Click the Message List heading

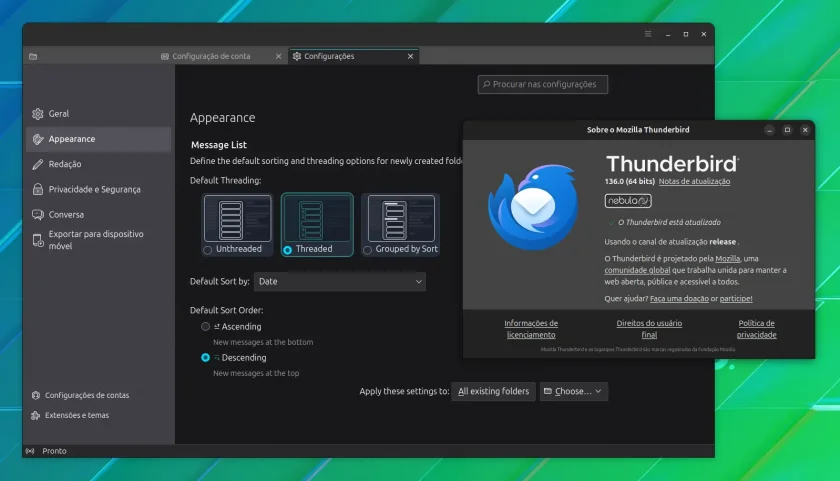click(219, 145)
